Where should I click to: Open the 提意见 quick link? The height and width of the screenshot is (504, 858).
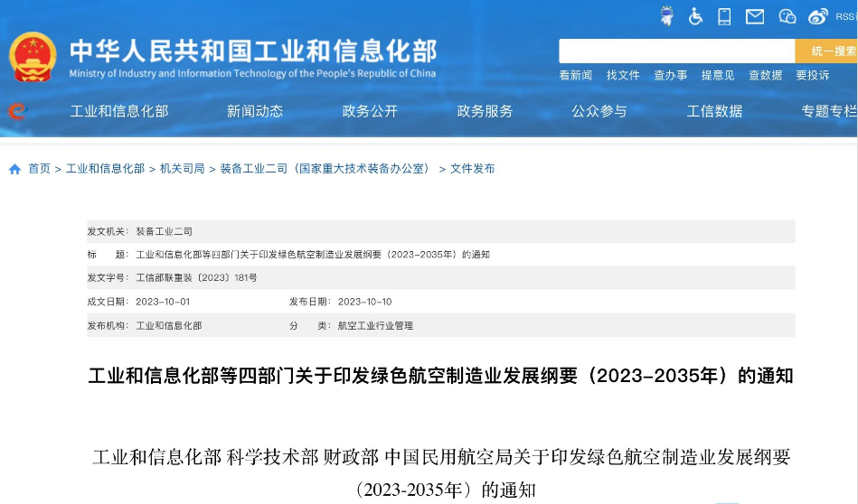[x=718, y=76]
